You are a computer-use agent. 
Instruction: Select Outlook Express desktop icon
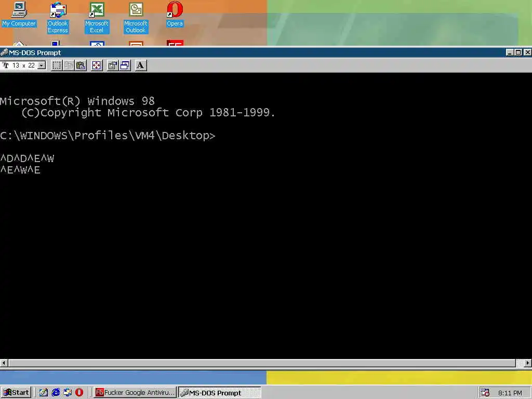(58, 18)
